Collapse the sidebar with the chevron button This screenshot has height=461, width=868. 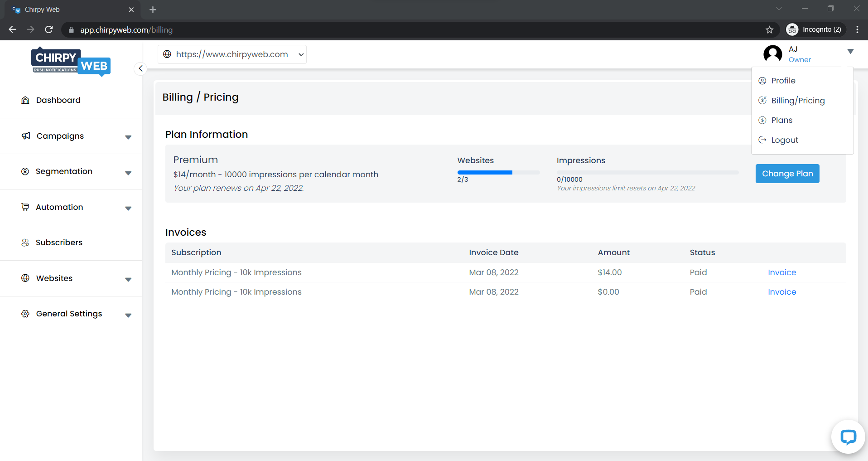pyautogui.click(x=140, y=68)
